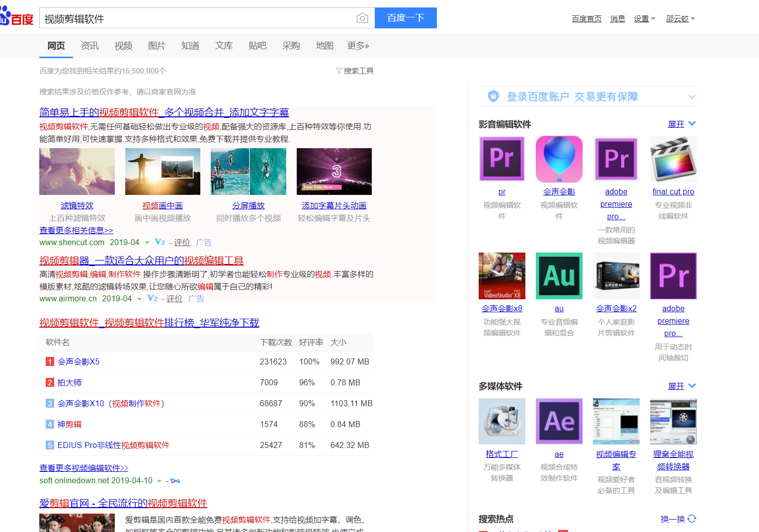Open the 会声会影 balloon icon
The height and width of the screenshot is (532, 759).
click(x=559, y=159)
